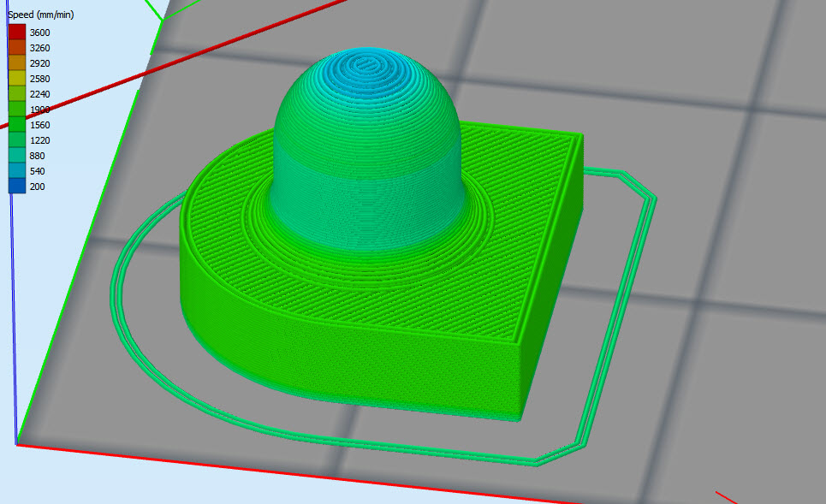Image resolution: width=826 pixels, height=504 pixels.
Task: Click the 2240 speed legend color swatch
Action: coord(17,94)
